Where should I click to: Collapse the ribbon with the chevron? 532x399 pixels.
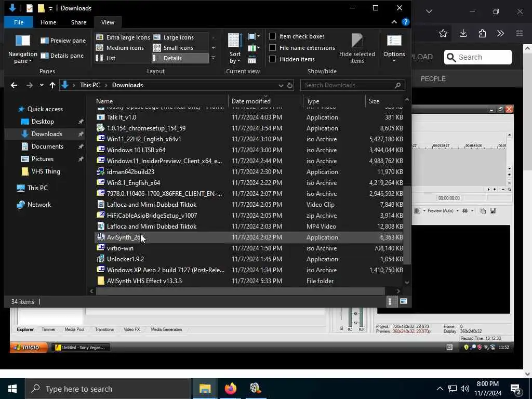click(394, 22)
